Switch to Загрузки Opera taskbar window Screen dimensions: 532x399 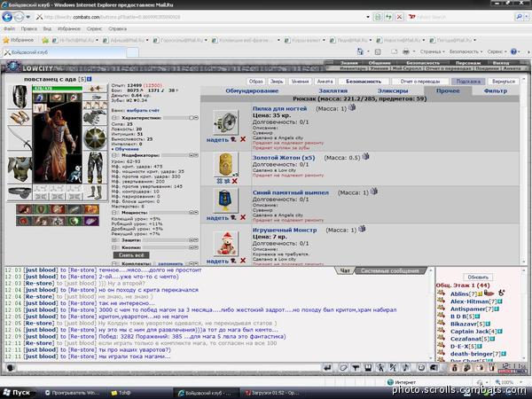click(x=273, y=393)
